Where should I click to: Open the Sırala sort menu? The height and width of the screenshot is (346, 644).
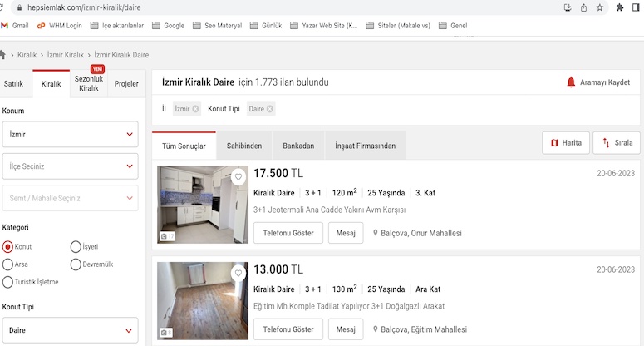point(617,143)
